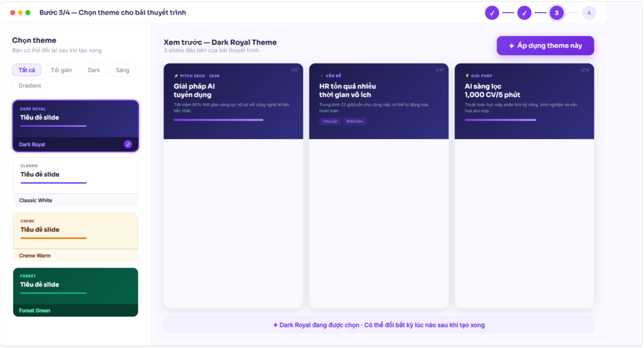Image resolution: width=644 pixels, height=348 pixels.
Task: Select the Tất cả filter chip
Action: (26, 70)
